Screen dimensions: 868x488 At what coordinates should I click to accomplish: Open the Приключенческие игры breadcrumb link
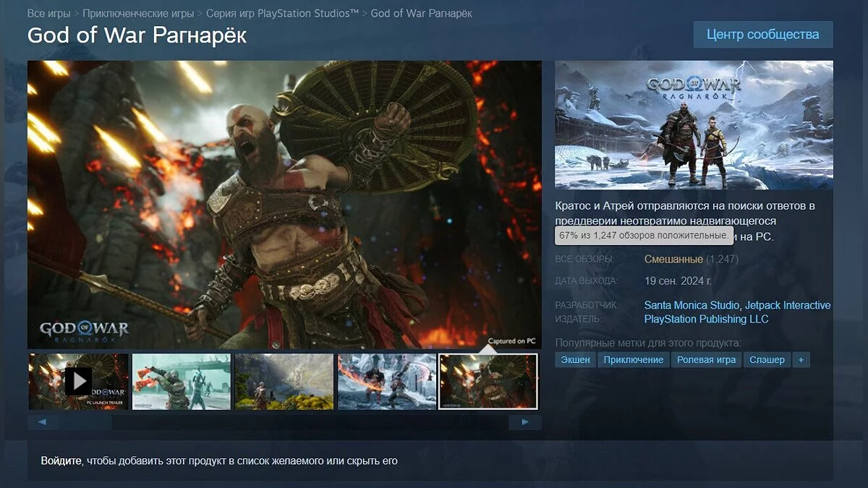click(138, 14)
